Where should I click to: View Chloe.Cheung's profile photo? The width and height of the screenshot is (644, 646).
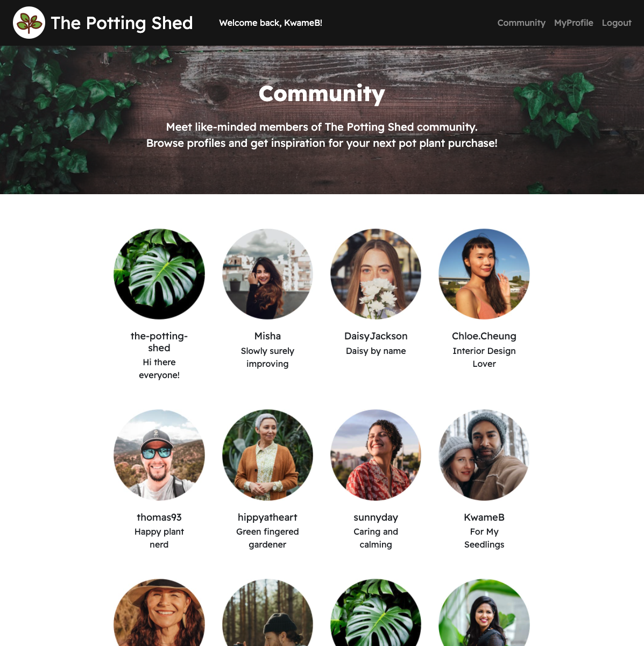click(484, 274)
